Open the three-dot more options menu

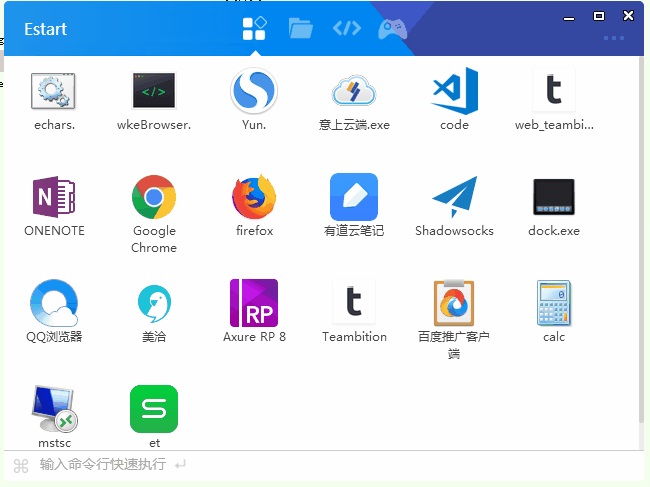[x=614, y=38]
